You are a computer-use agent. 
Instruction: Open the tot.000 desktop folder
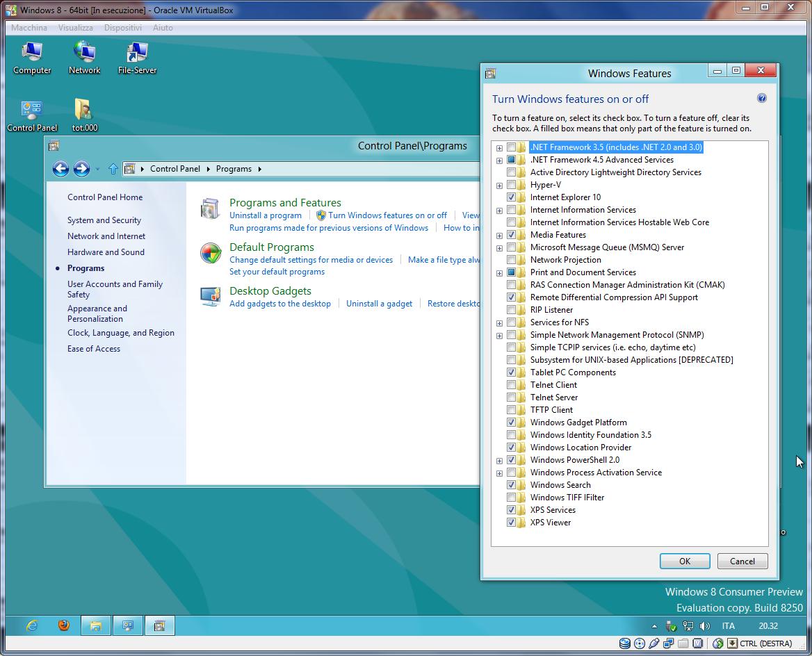coord(84,116)
